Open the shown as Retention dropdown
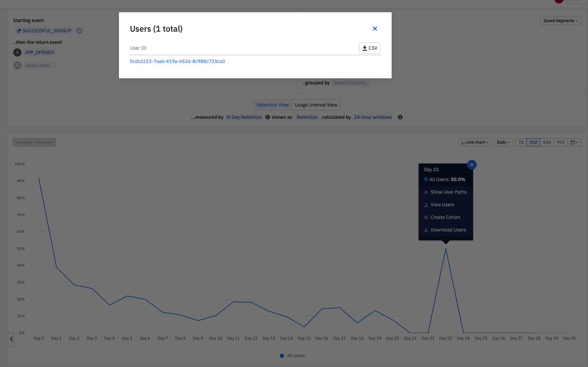This screenshot has width=588, height=367. (307, 117)
